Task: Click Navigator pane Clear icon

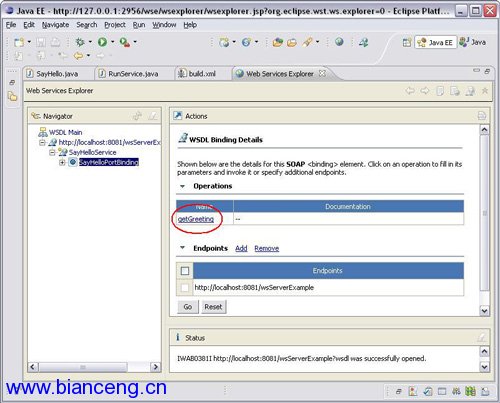Action: 152,116
